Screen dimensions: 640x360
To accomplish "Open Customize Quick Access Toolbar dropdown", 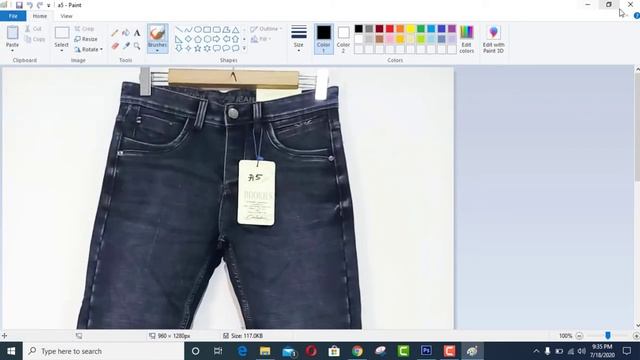I will click(x=49, y=5).
